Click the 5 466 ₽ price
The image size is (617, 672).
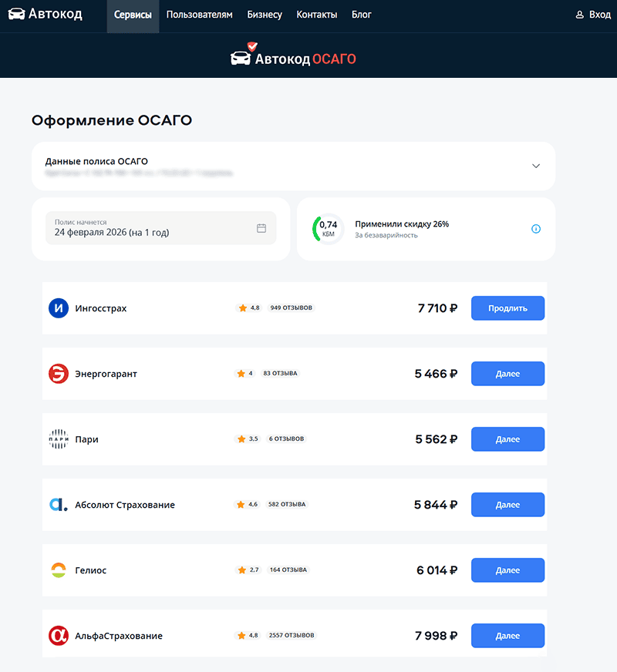[x=436, y=374]
